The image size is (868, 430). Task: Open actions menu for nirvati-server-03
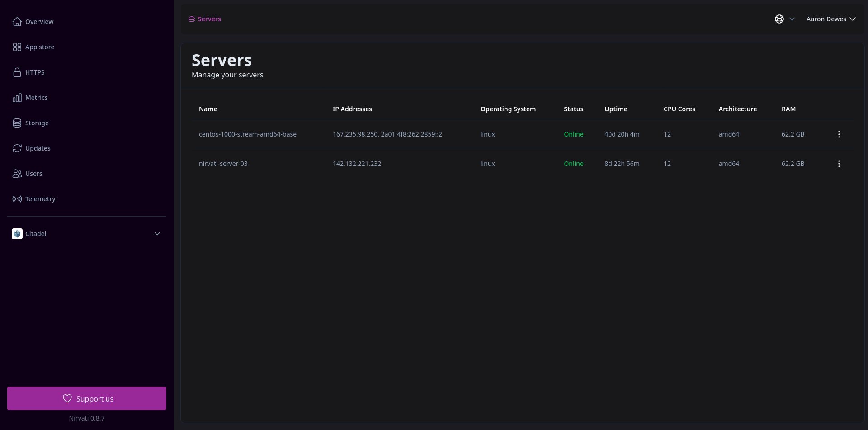(839, 163)
